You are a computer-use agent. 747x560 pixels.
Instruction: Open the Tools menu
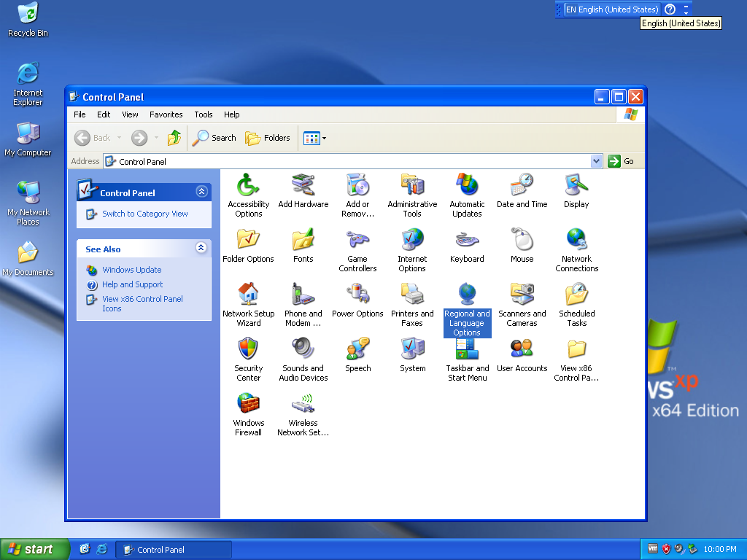203,114
